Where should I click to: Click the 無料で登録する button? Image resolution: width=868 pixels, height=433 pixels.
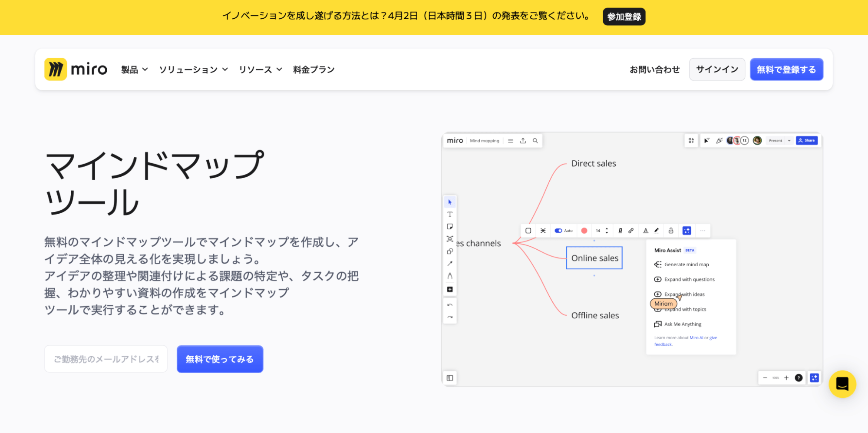click(x=786, y=69)
